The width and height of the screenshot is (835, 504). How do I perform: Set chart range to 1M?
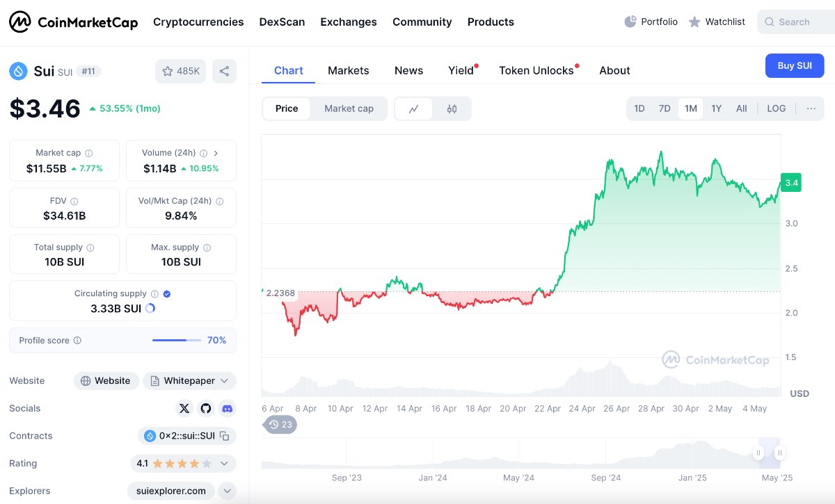(x=690, y=108)
